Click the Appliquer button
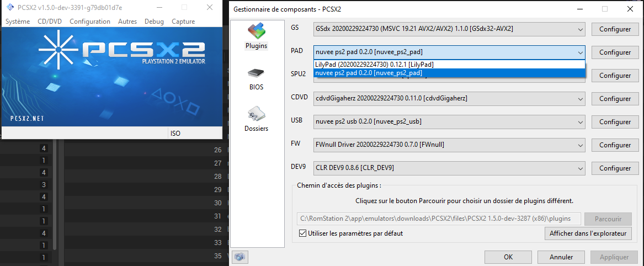 click(x=614, y=257)
